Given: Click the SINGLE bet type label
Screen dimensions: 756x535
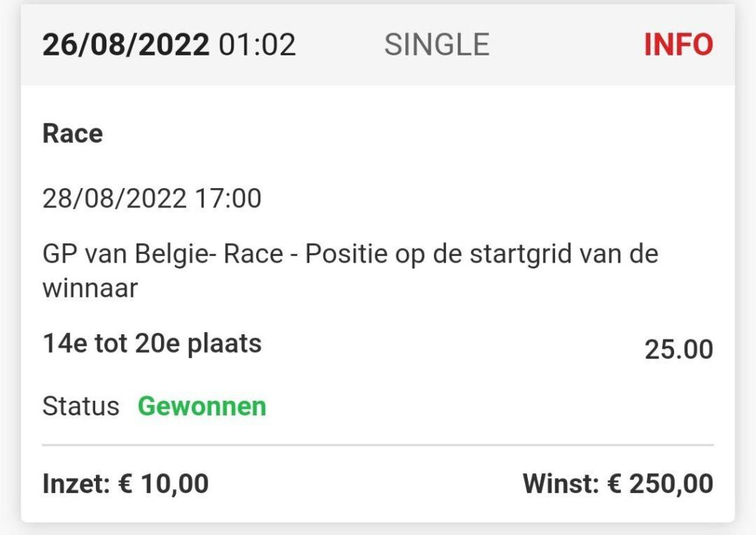Looking at the screenshot, I should pyautogui.click(x=436, y=45).
